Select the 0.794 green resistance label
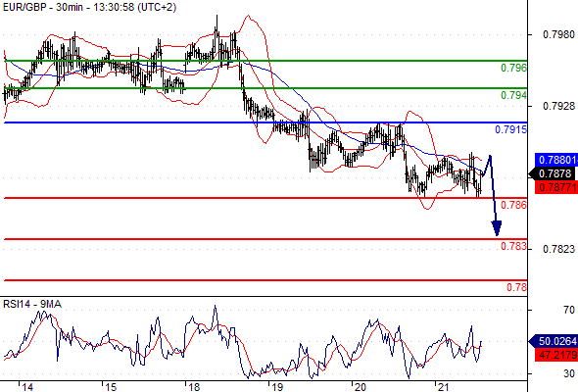Screen dimensions: 578x392 [514, 95]
